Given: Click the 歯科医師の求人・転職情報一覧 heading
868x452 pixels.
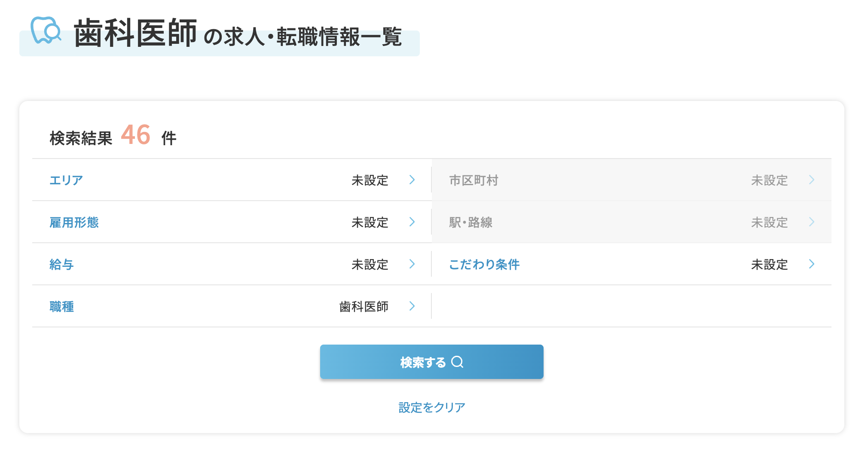Looking at the screenshot, I should click(x=238, y=34).
